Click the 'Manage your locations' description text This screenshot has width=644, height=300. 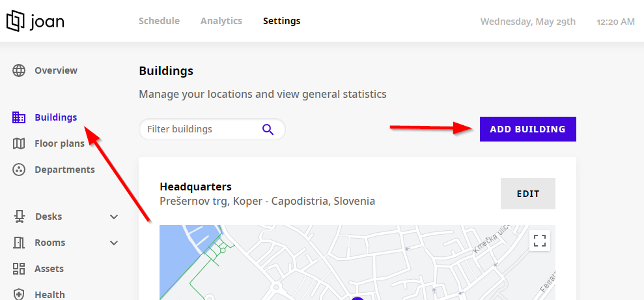click(262, 94)
